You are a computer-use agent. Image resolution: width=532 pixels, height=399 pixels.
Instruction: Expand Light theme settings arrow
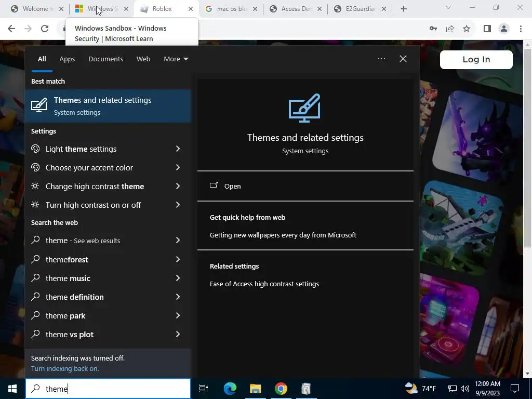[x=178, y=149]
